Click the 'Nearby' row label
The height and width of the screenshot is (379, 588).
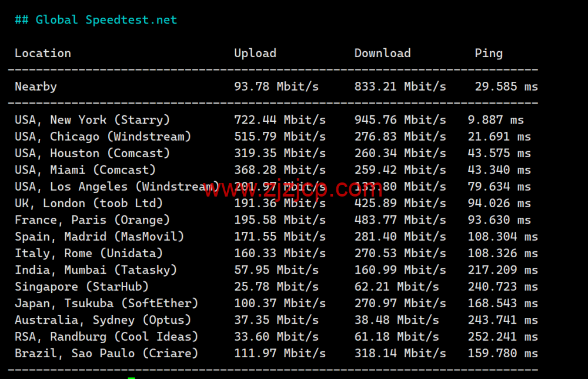pos(36,87)
